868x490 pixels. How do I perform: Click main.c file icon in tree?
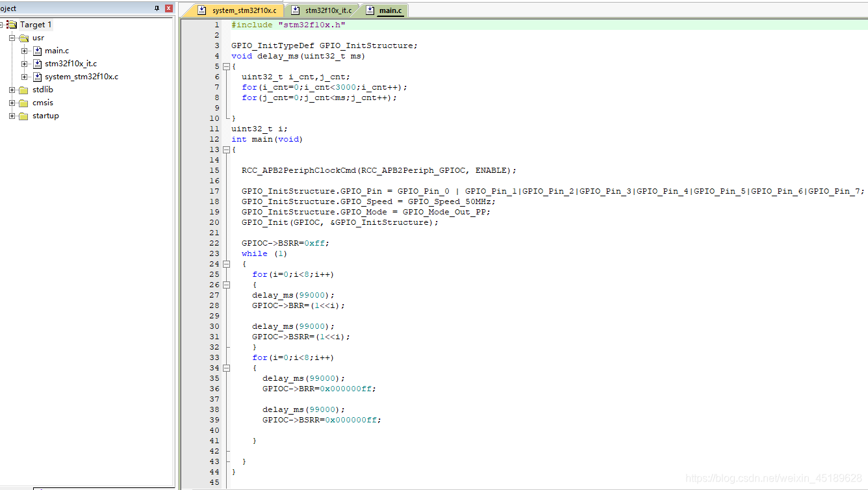(37, 51)
